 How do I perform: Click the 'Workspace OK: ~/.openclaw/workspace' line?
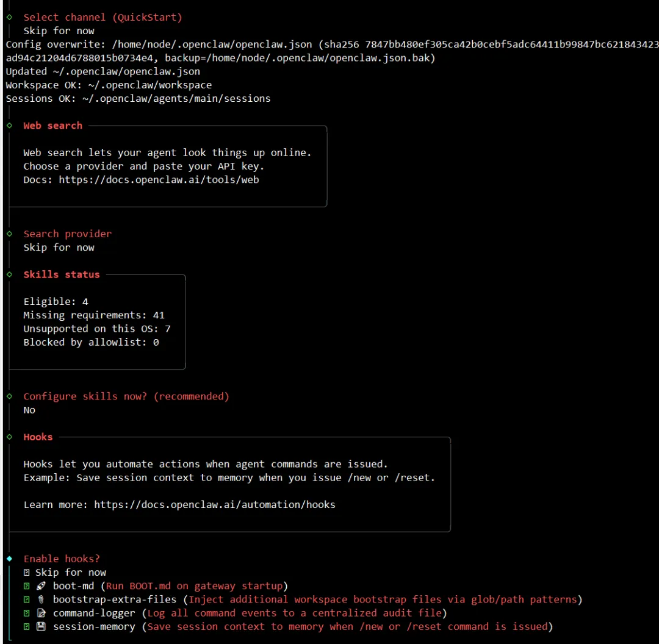(x=109, y=85)
